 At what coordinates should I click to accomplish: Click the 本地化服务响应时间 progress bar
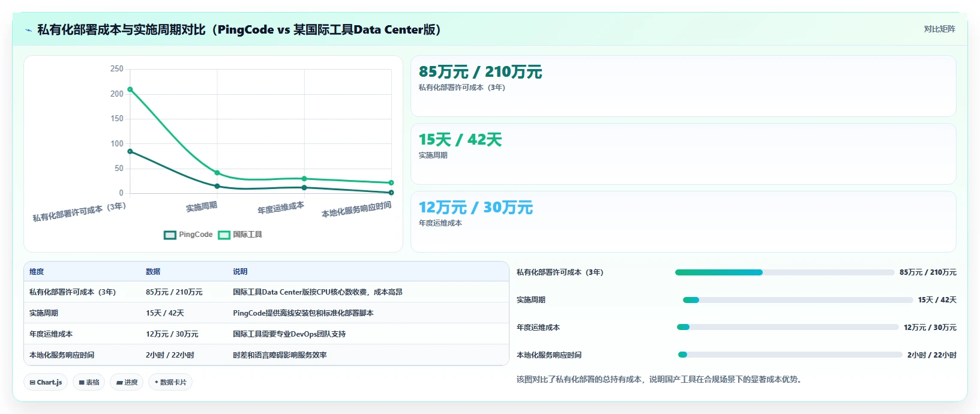pos(790,355)
